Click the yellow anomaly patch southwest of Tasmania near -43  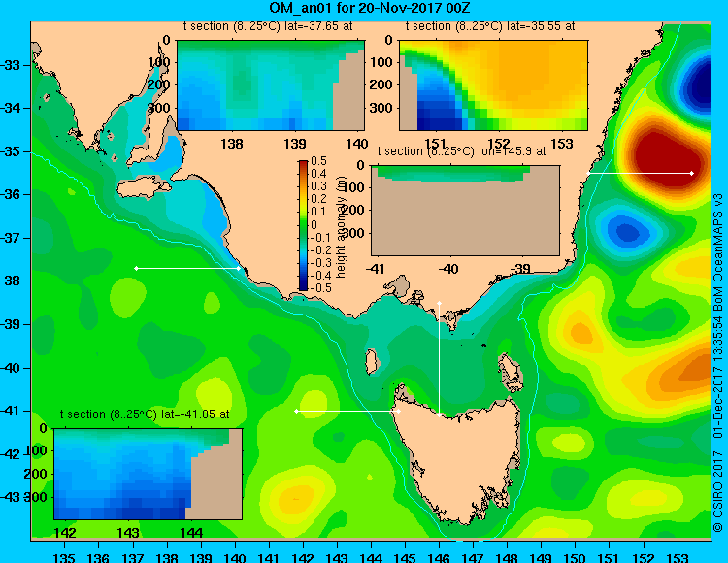tap(296, 499)
